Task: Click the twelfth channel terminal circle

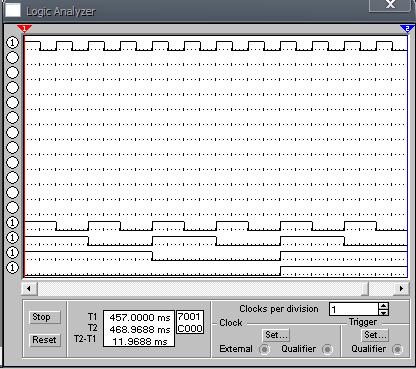Action: point(13,208)
